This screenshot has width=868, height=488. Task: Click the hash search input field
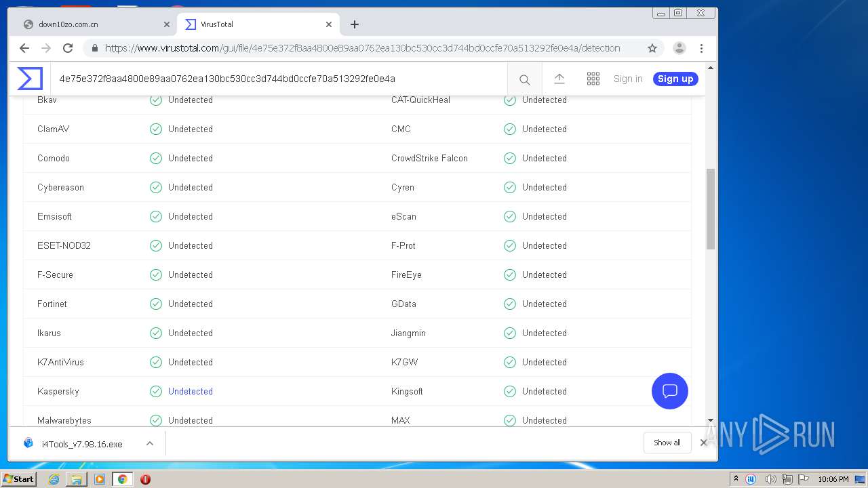point(279,79)
